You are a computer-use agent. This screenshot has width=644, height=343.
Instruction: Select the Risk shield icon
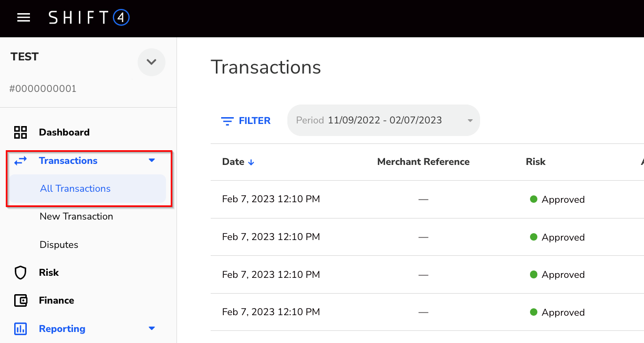pos(20,272)
